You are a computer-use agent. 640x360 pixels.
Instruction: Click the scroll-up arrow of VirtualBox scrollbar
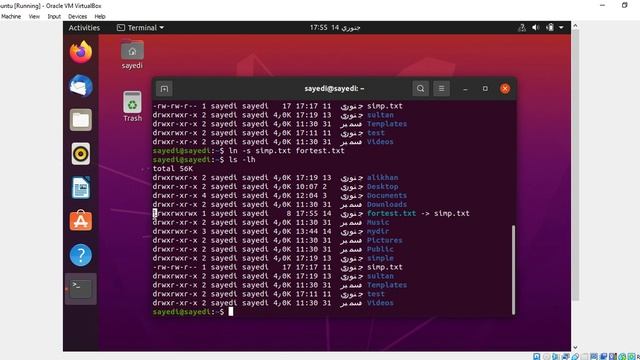pyautogui.click(x=575, y=26)
